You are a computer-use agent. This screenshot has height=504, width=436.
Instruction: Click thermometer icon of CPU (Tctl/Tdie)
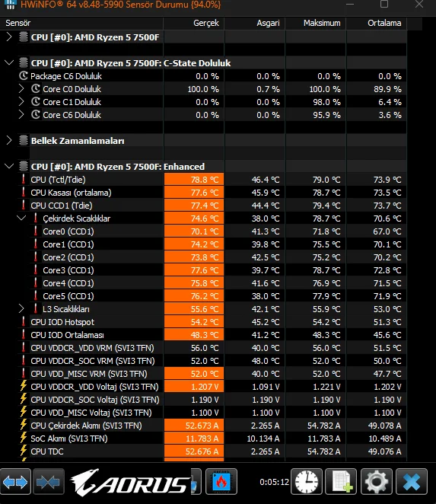[x=24, y=180]
